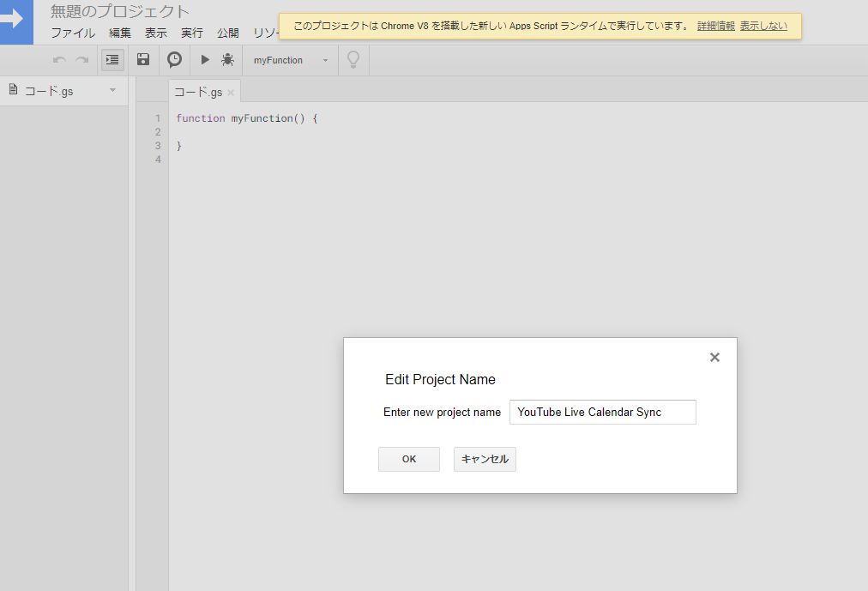Click line number 4 in the gutter
Screen dimensions: 868x591
coord(159,160)
